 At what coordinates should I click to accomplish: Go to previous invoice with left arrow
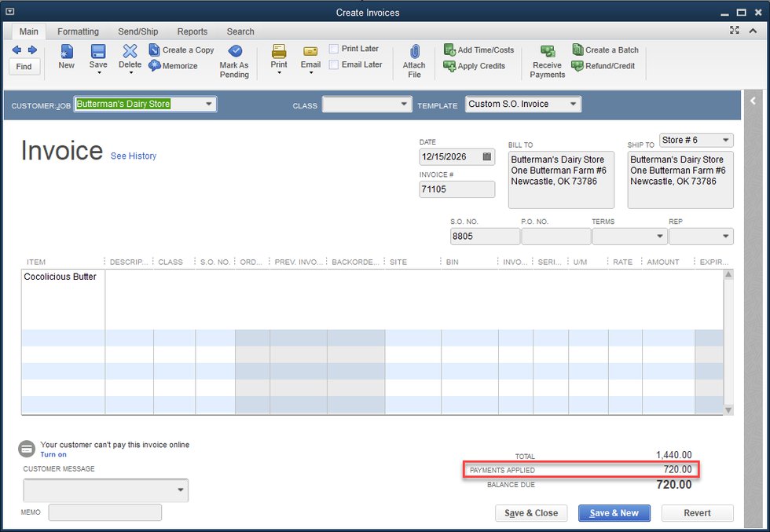[x=16, y=50]
